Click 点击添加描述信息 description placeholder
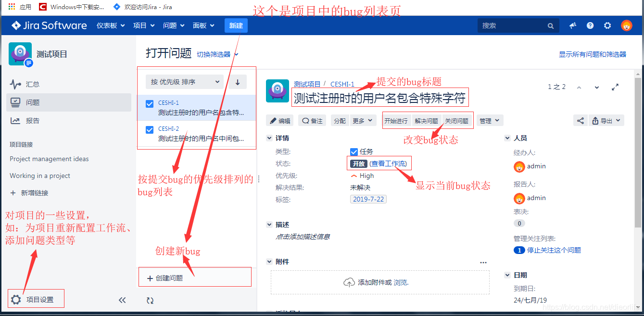The image size is (644, 316). [x=303, y=237]
